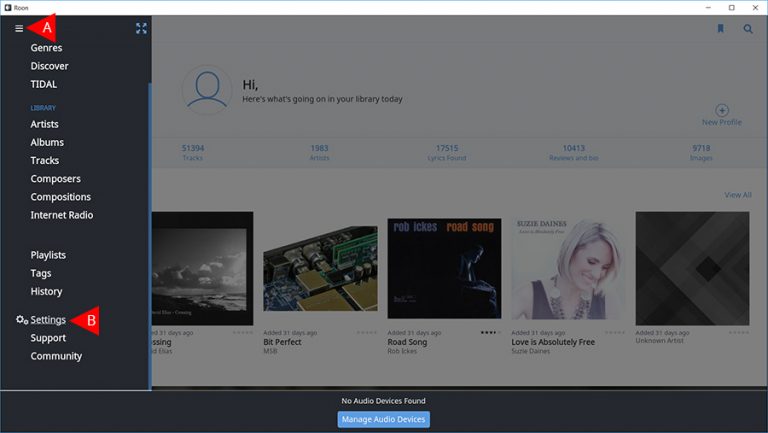768x433 pixels.
Task: Open the Community link in sidebar
Action: click(x=56, y=356)
